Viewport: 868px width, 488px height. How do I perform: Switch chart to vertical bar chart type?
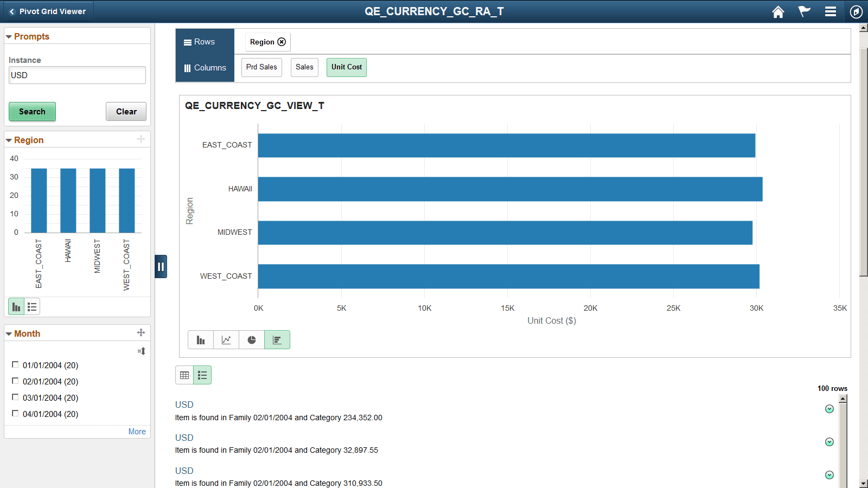(201, 339)
